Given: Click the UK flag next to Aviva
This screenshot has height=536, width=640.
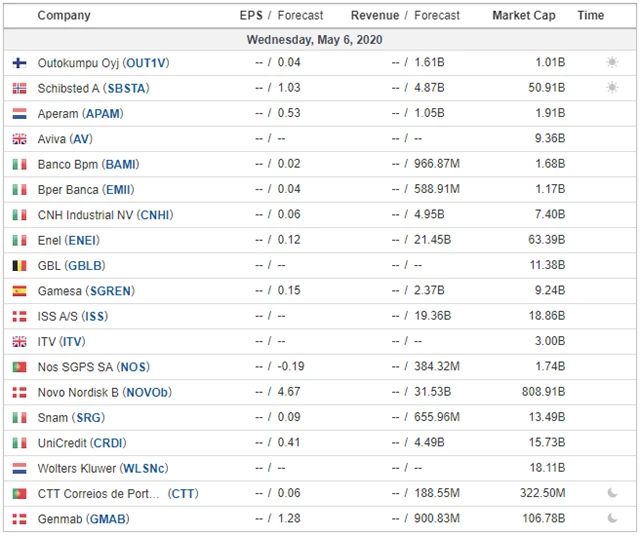Looking at the screenshot, I should coord(19,139).
